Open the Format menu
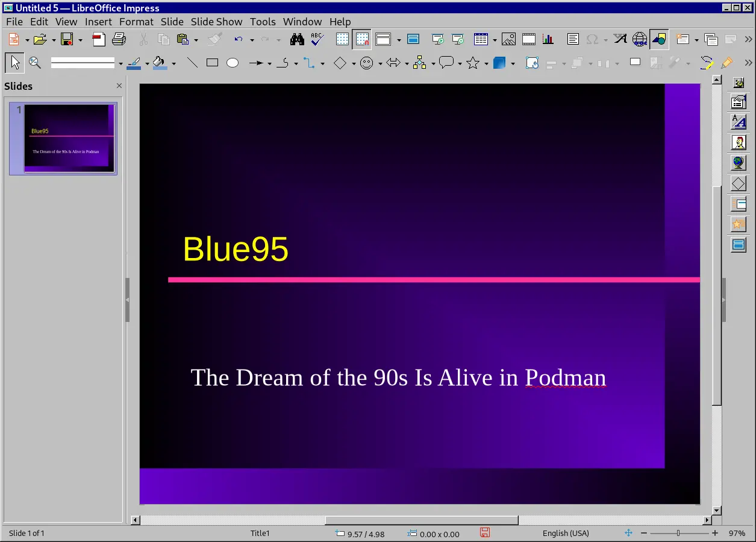The image size is (756, 542). [136, 22]
